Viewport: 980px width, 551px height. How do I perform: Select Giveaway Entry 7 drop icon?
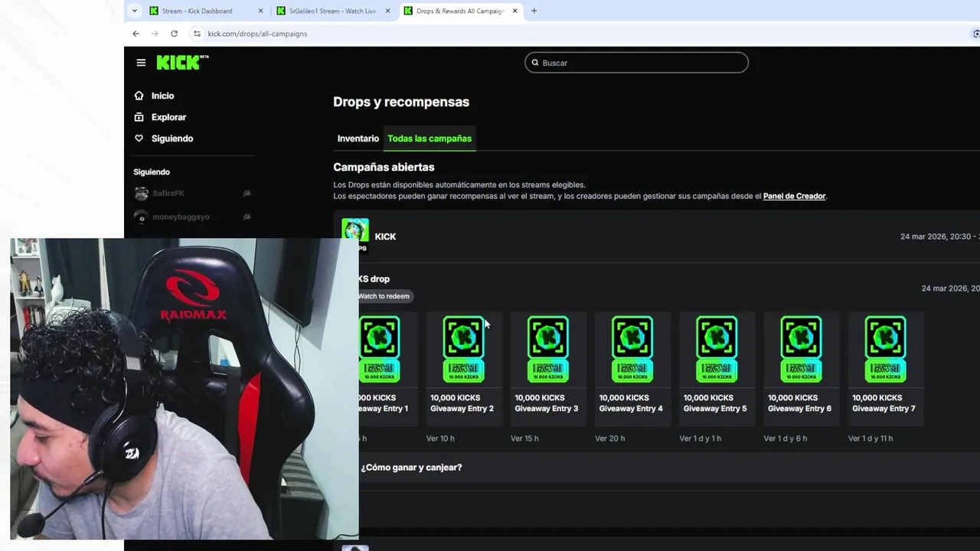(885, 349)
